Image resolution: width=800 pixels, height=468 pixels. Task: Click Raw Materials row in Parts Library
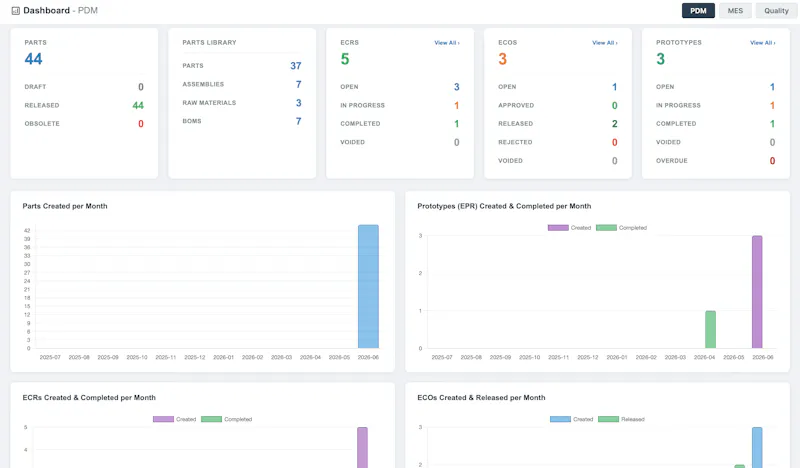pyautogui.click(x=242, y=103)
